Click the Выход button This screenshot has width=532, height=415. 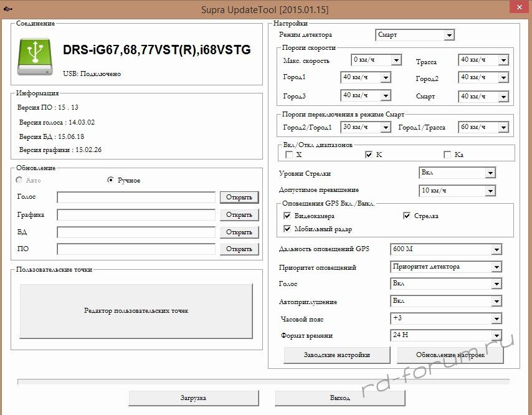click(x=340, y=398)
